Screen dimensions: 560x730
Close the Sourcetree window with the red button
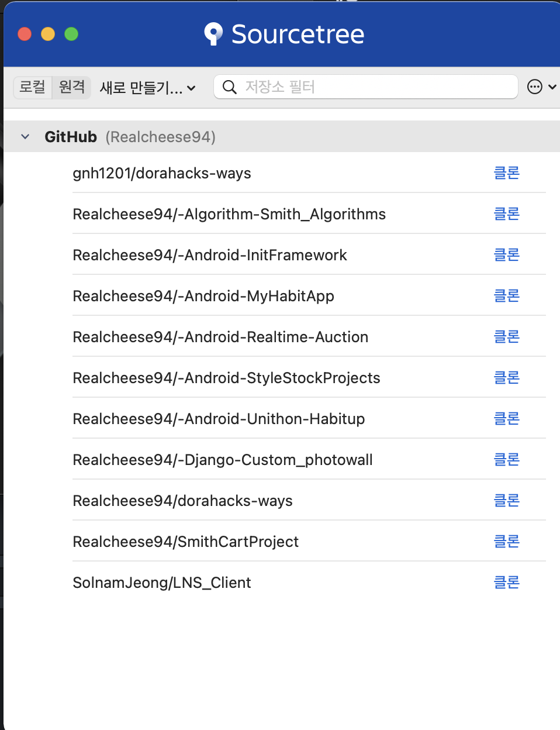pyautogui.click(x=25, y=34)
